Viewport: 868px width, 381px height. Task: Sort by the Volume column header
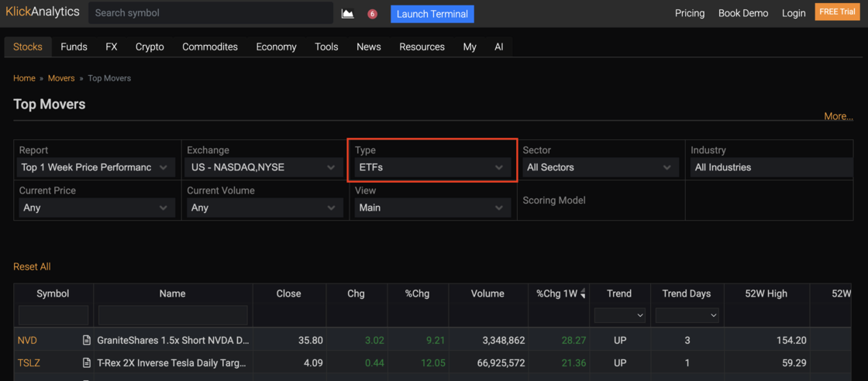tap(487, 293)
